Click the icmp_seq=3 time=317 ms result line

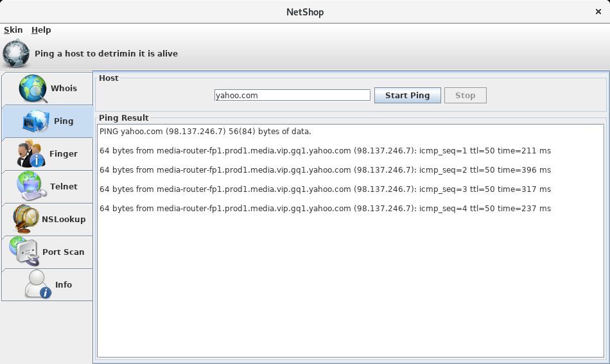coord(325,189)
